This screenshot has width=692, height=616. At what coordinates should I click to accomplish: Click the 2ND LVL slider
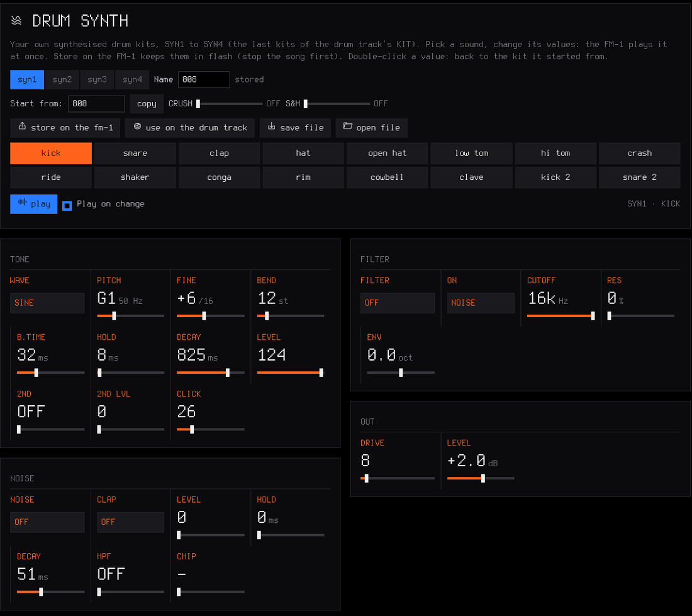click(x=131, y=429)
